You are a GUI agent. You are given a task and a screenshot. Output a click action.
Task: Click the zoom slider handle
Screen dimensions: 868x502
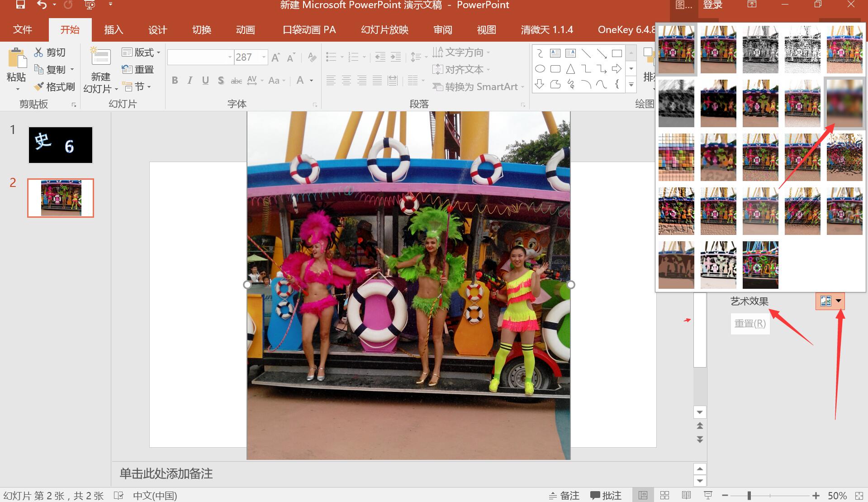[x=749, y=496]
